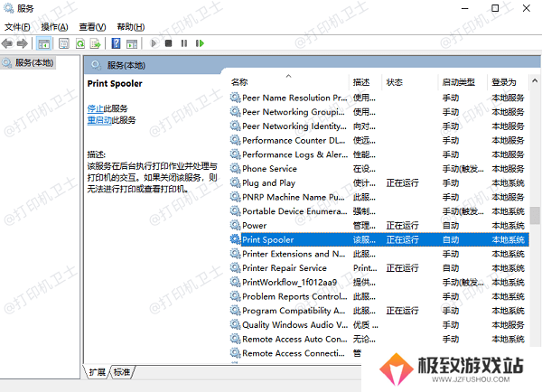This screenshot has height=392, width=542.
Task: Click 手动(触发... startup type in Phone Service row
Action: tap(463, 169)
